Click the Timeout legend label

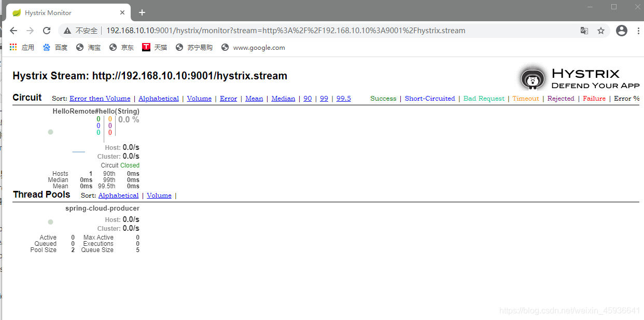pos(526,98)
